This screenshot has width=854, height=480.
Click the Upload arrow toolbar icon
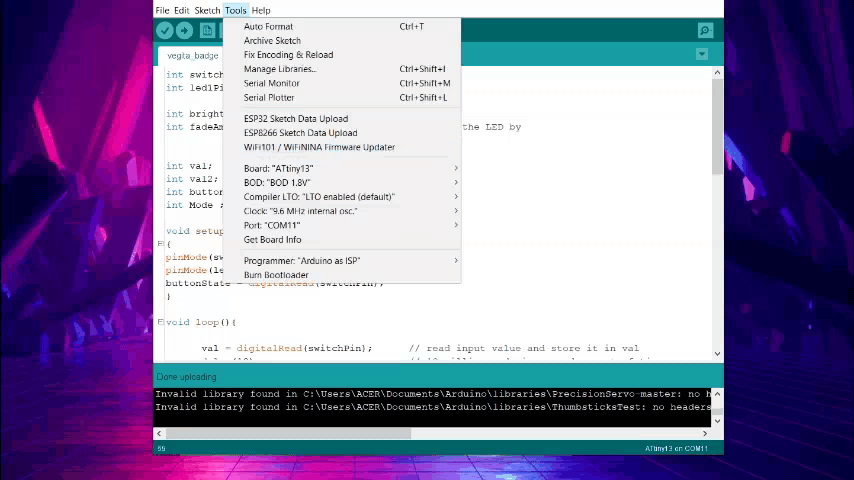coord(184,31)
